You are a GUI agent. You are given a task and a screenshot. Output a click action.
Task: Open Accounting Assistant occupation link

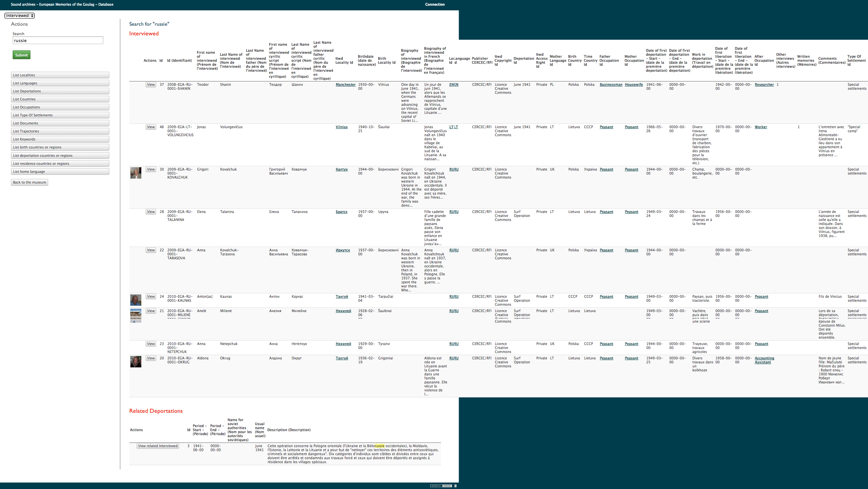tap(764, 360)
